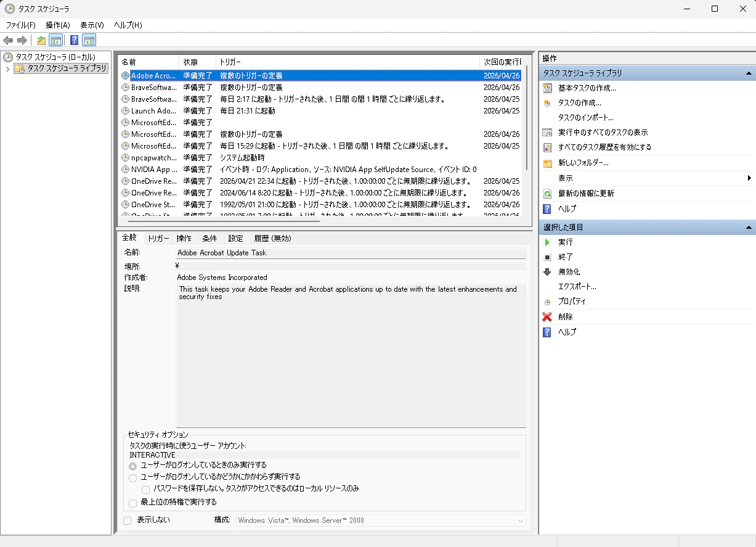Viewport: 756px width, 547px height.
Task: Click the clock icon of Adobe Acro... task row
Action: point(126,76)
